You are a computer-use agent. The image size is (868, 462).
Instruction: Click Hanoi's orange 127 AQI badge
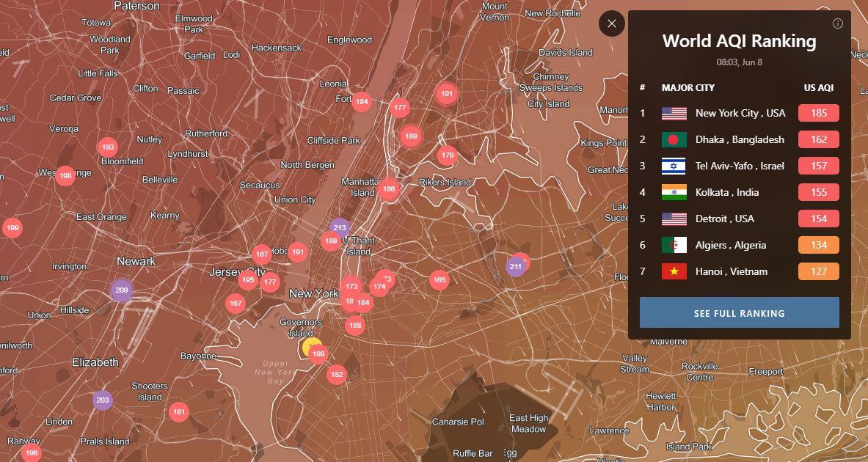click(x=818, y=271)
